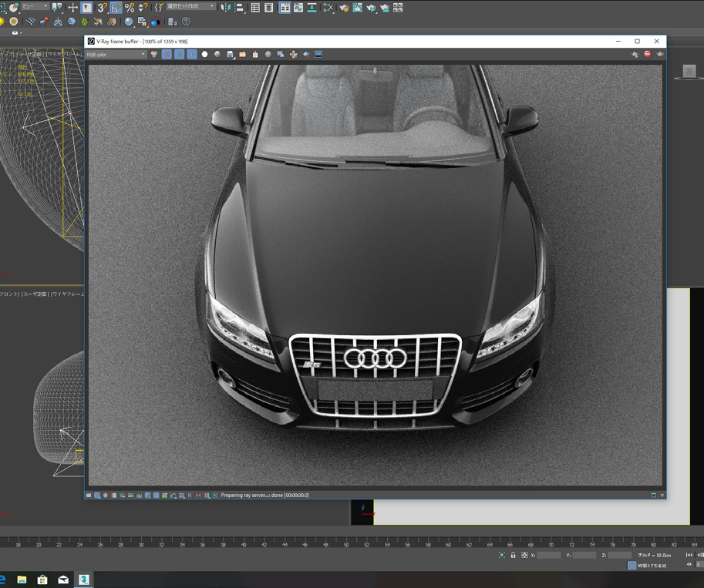Select the Move transform tool
The height and width of the screenshot is (588, 704).
72,8
